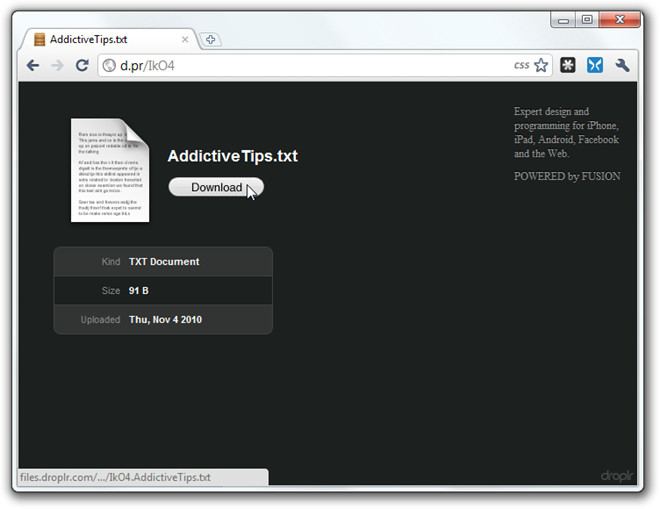Click the text document preview thumbnail
Image resolution: width=660 pixels, height=509 pixels.
[x=110, y=170]
